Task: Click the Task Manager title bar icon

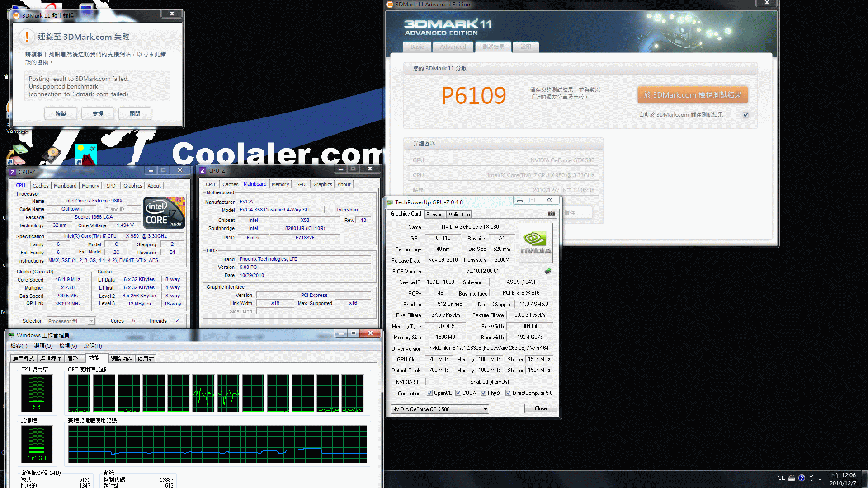Action: tap(12, 335)
